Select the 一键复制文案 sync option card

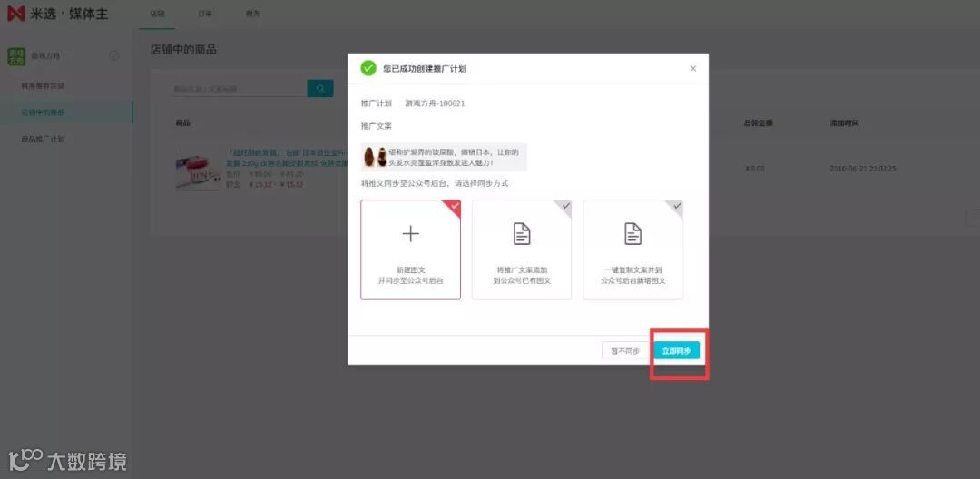[633, 249]
